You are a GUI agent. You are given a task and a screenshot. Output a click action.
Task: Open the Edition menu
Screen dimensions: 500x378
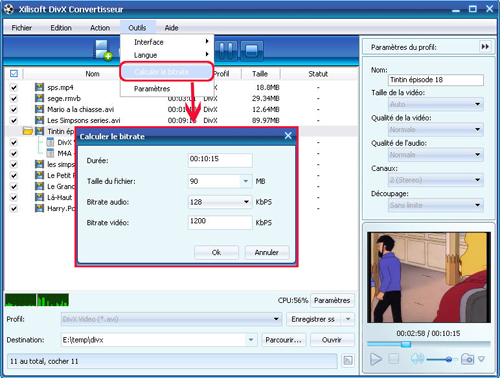pos(61,28)
